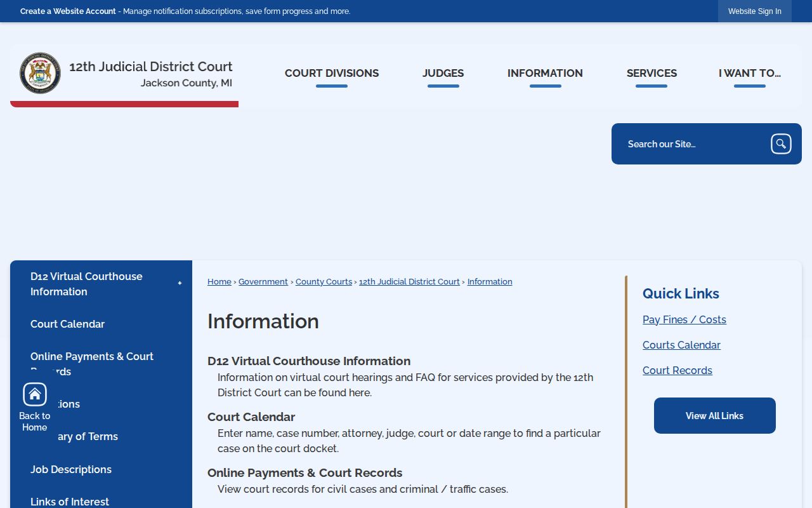The image size is (812, 508).
Task: Click Create a Website Account link
Action: pos(68,11)
